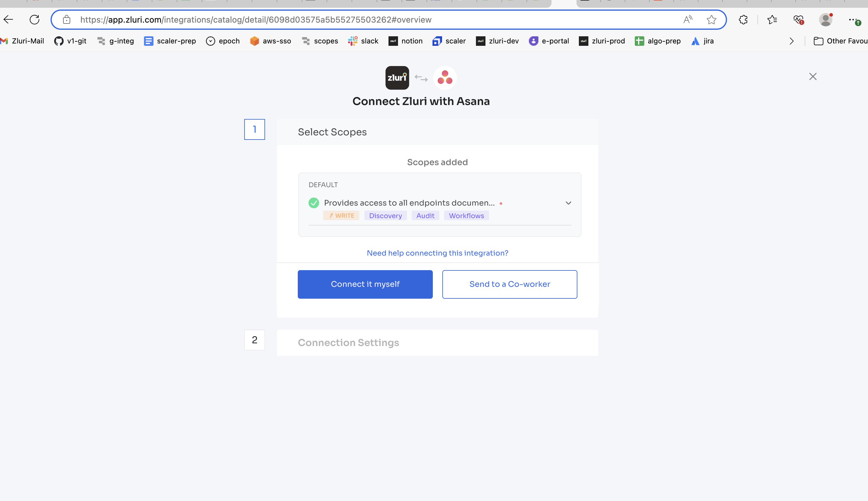Viewport: 868px width, 501px height.
Task: Open Browser Essentials heart icon
Action: click(798, 20)
